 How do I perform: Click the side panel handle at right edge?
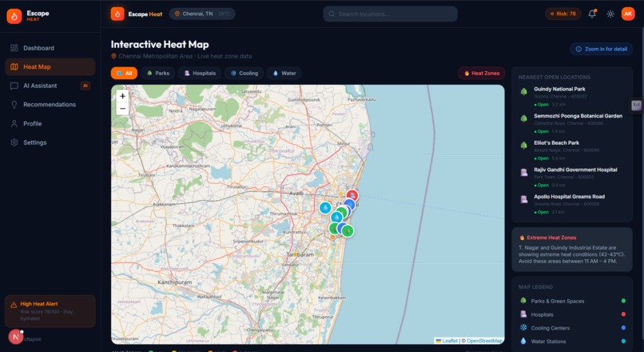[636, 105]
